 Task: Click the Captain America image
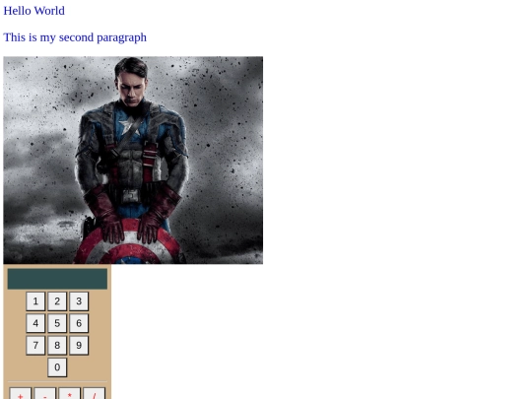click(x=133, y=161)
